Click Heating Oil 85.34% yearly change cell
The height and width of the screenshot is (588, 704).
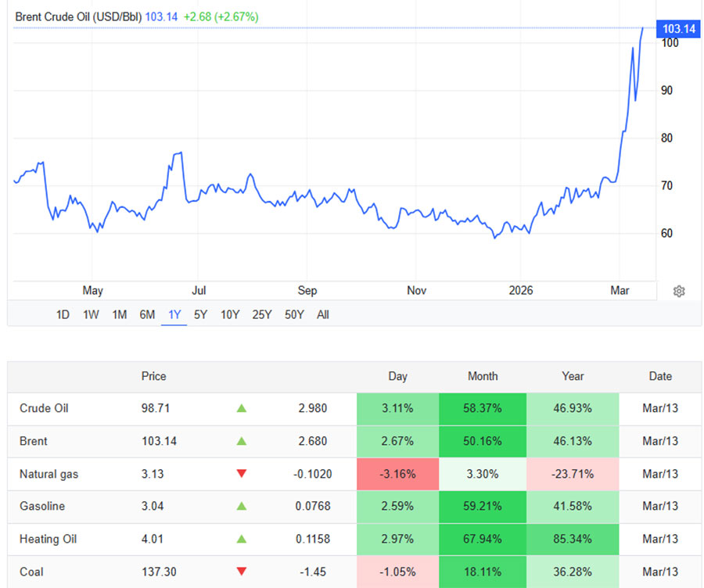pos(573,539)
